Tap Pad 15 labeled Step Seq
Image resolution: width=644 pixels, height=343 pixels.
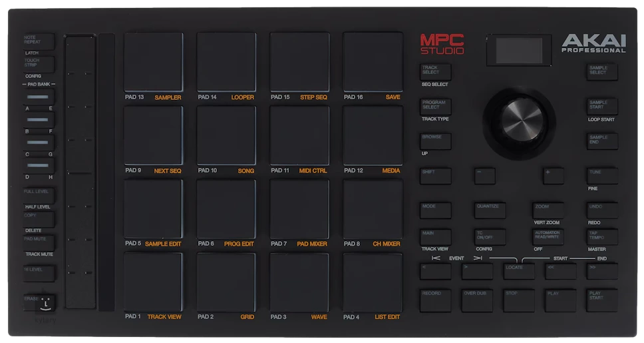(299, 62)
